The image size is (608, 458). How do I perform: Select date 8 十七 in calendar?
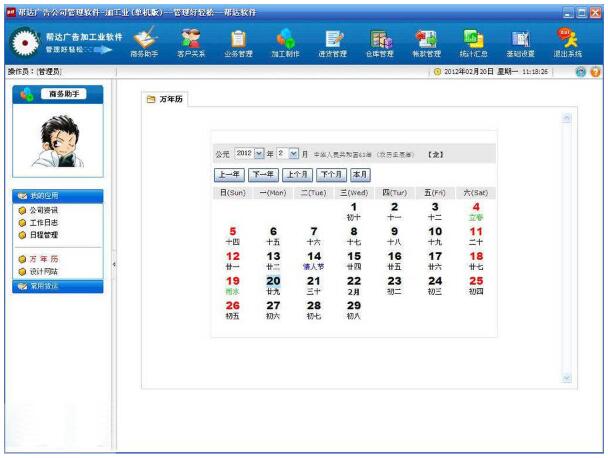[x=354, y=236]
